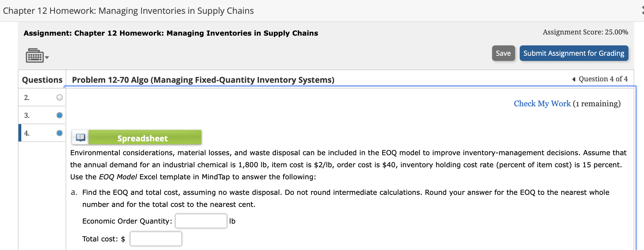Close the homework window with the X
This screenshot has height=250, width=644.
click(x=642, y=10)
